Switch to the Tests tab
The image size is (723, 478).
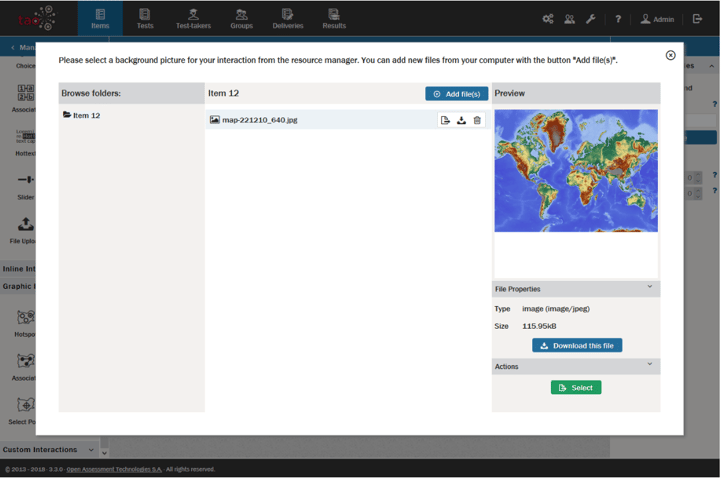pyautogui.click(x=145, y=18)
